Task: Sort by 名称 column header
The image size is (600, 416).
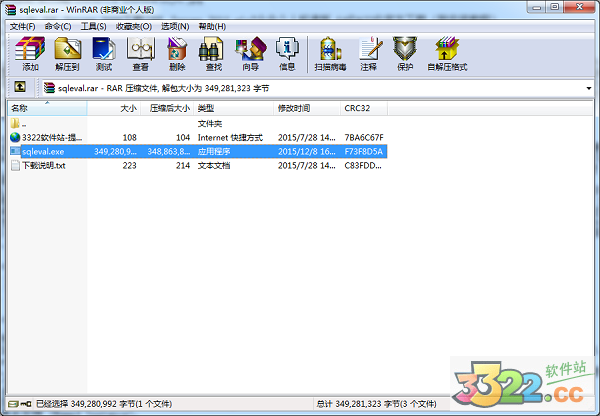Action: pyautogui.click(x=47, y=108)
